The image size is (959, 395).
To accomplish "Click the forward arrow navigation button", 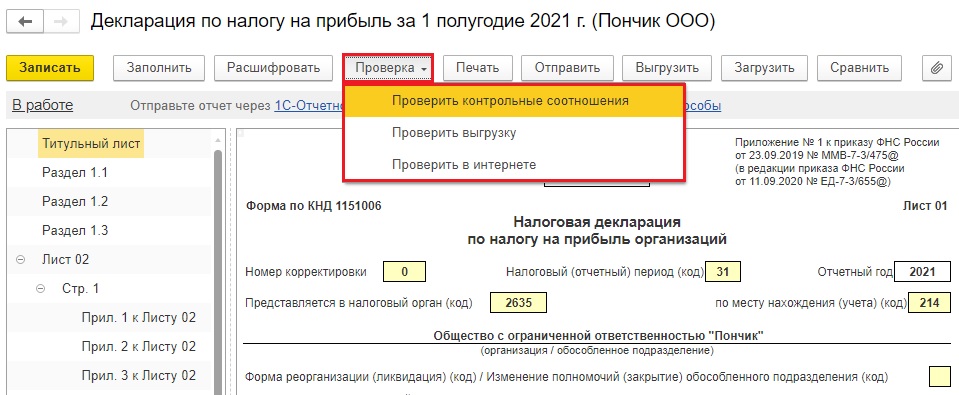I will 61,21.
